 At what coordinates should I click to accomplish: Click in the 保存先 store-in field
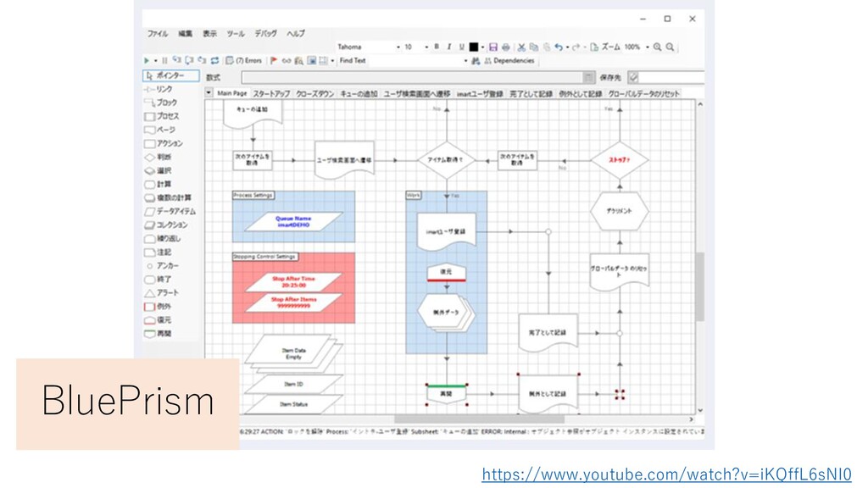point(671,77)
